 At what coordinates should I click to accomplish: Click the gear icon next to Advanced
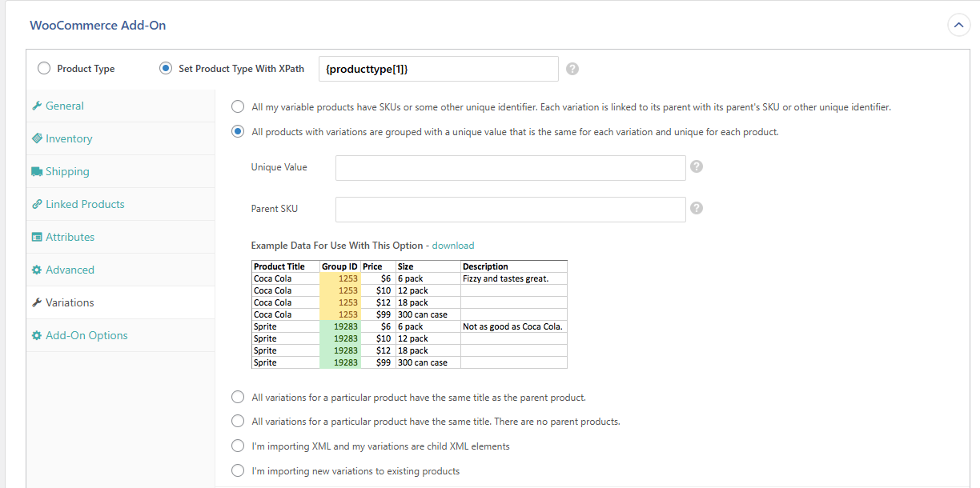click(37, 270)
